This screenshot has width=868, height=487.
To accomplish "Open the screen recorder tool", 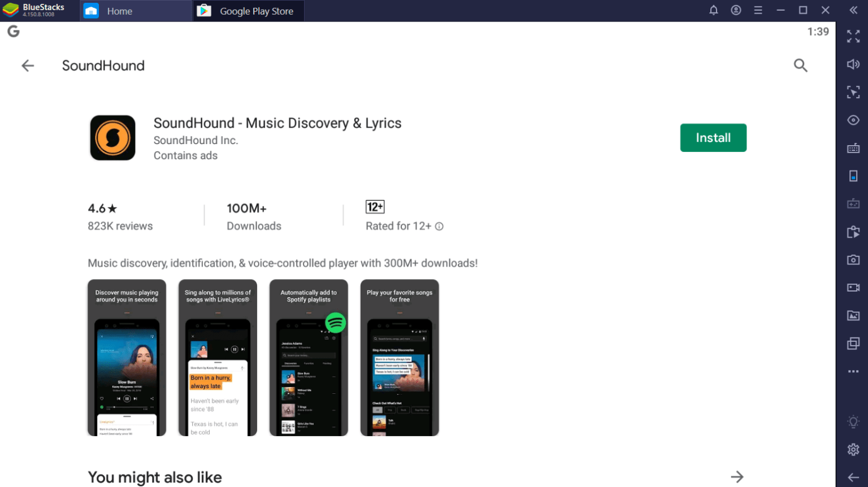I will coord(853,287).
